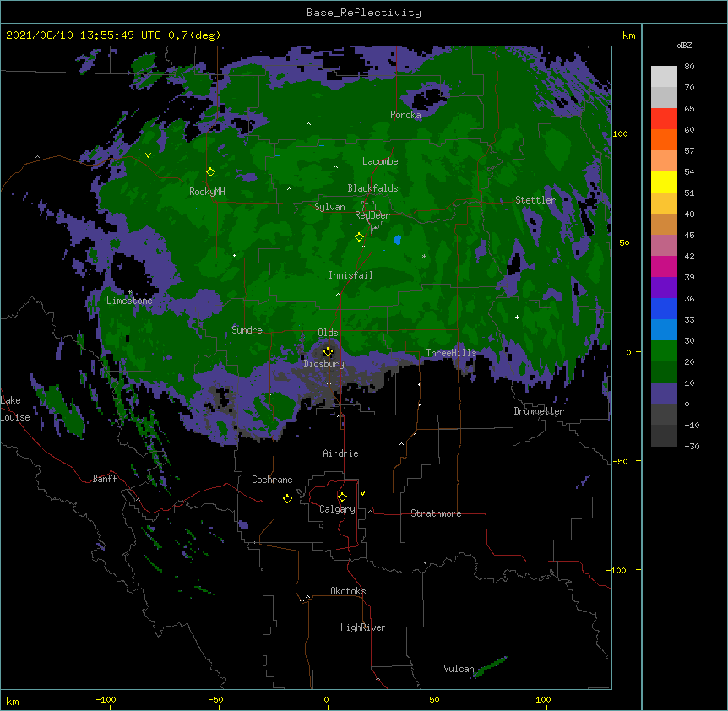
Task: Click the Vulcan town label
Action: (x=459, y=669)
